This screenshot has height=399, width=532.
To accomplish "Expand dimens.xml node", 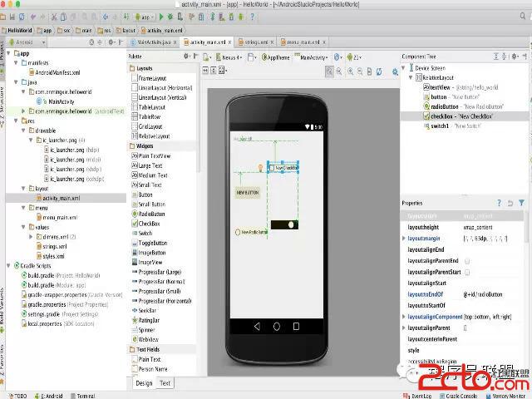I will pos(31,236).
